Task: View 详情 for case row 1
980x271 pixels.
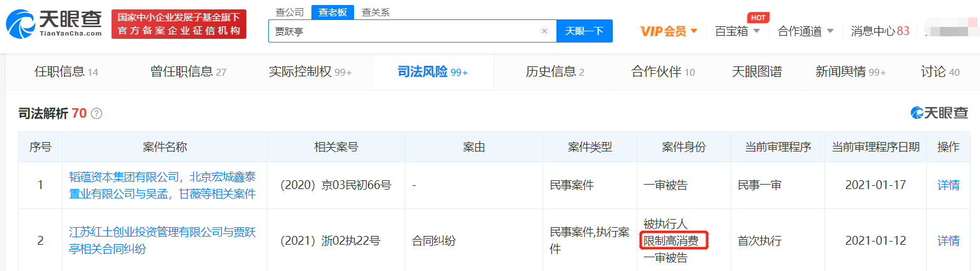Action: (x=948, y=185)
